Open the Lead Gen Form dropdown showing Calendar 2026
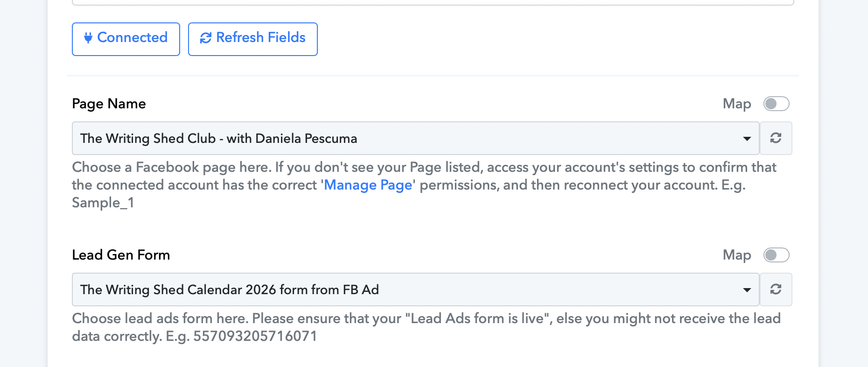The width and height of the screenshot is (868, 367). [x=411, y=289]
